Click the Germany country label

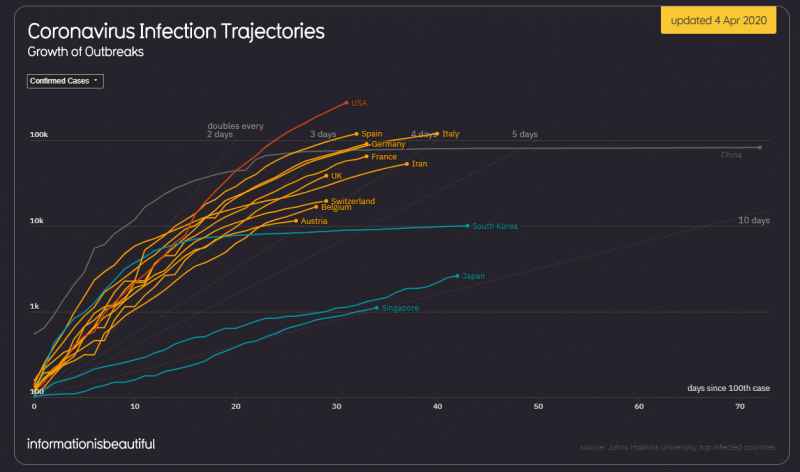(387, 145)
